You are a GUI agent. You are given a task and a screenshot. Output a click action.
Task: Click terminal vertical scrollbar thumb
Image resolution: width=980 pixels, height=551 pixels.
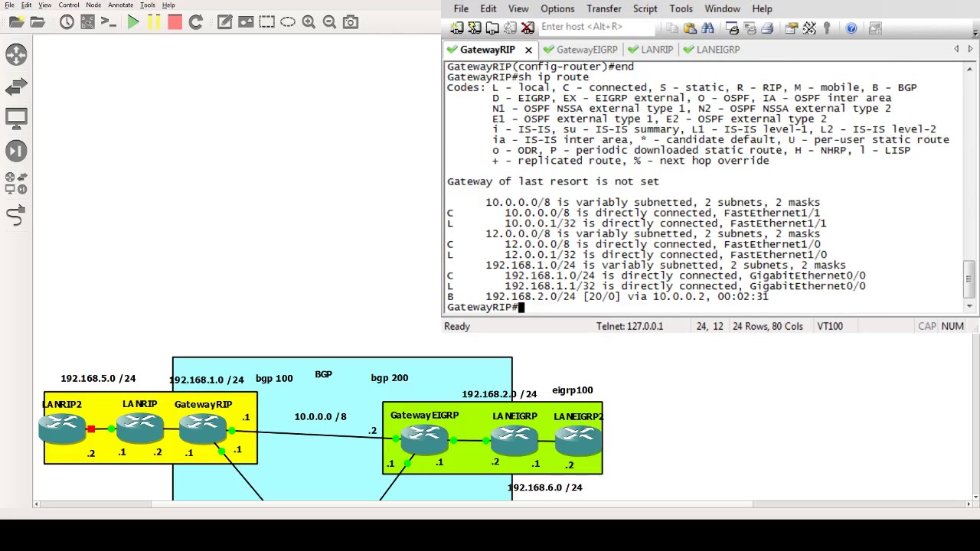coord(969,279)
